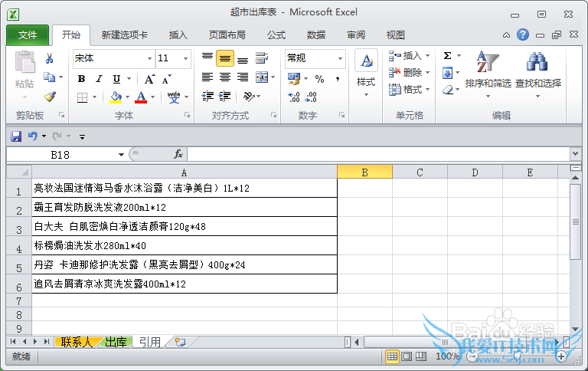588x371 pixels.
Task: Click 格式 format cells button
Action: tap(409, 90)
